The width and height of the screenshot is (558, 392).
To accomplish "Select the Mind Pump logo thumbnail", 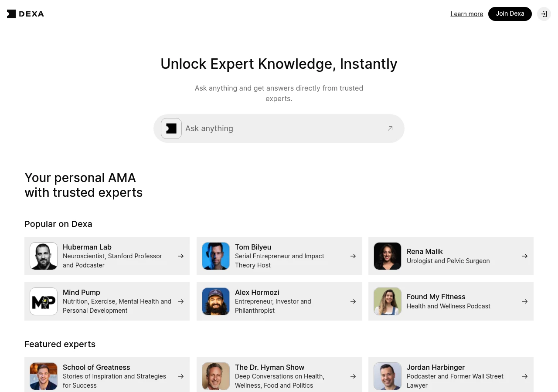I will pyautogui.click(x=44, y=301).
